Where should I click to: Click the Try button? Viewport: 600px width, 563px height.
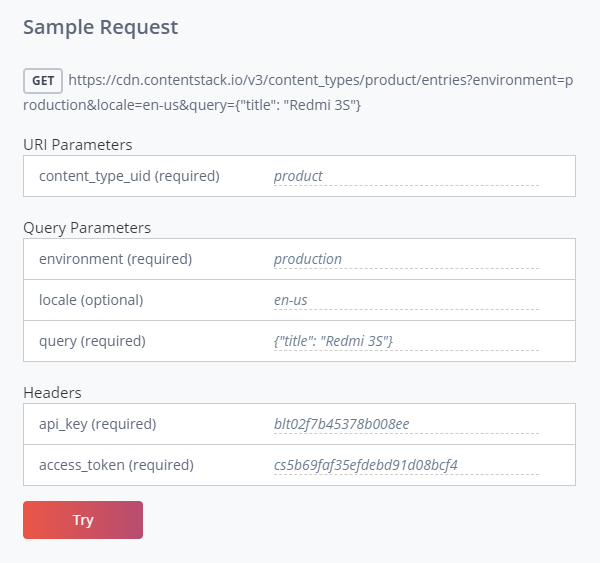[83, 520]
